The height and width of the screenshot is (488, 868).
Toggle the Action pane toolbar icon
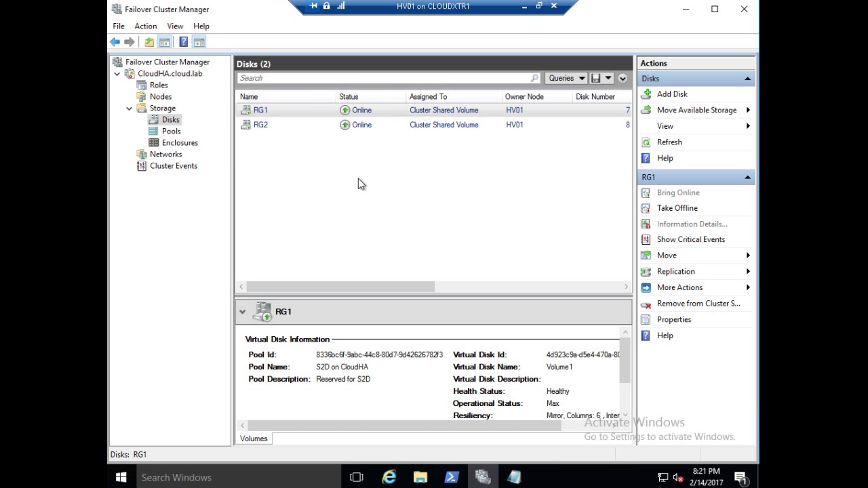(x=199, y=42)
